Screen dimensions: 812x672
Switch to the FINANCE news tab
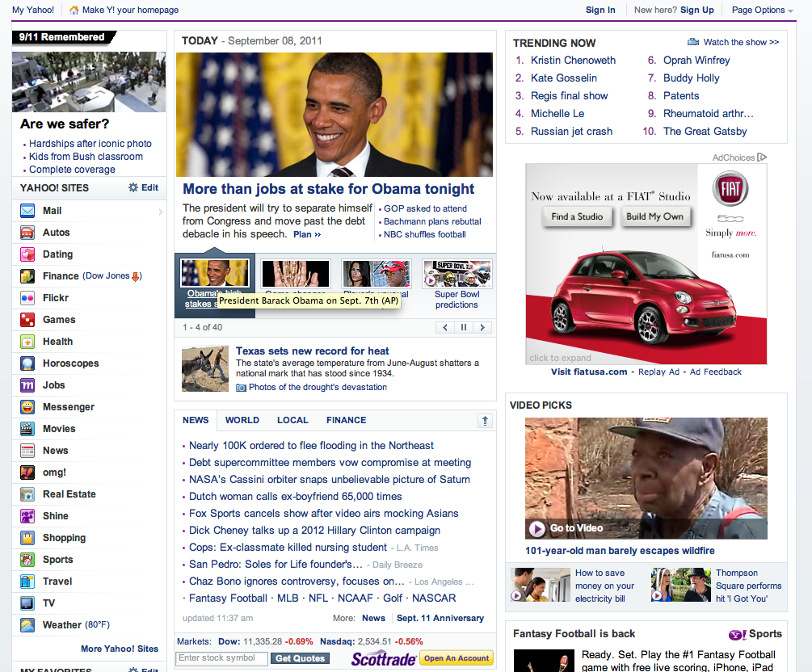point(346,420)
